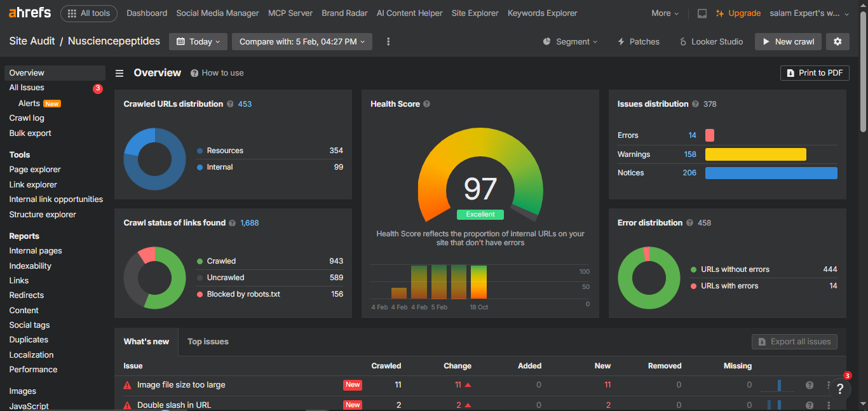
Task: Click Print to PDF button
Action: 815,73
